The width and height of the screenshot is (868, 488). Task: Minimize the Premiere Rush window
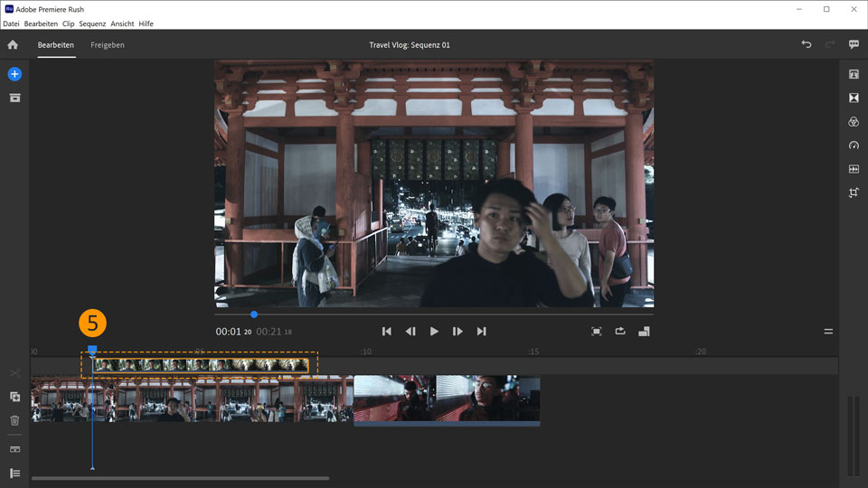click(x=798, y=9)
